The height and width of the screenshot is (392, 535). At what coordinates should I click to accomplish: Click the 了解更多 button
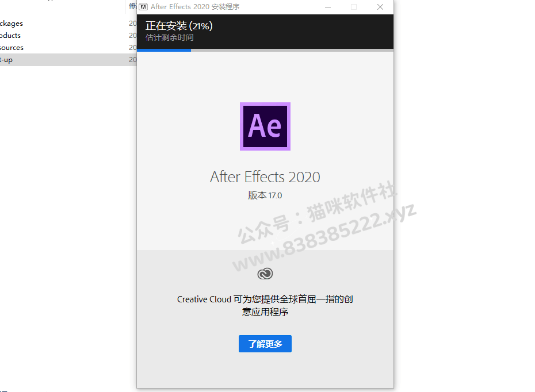[265, 344]
